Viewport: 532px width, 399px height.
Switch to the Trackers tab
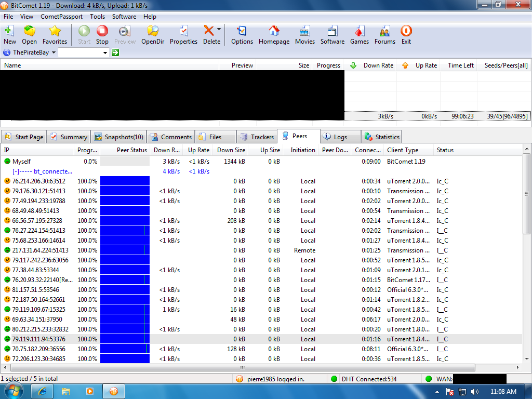coord(257,137)
